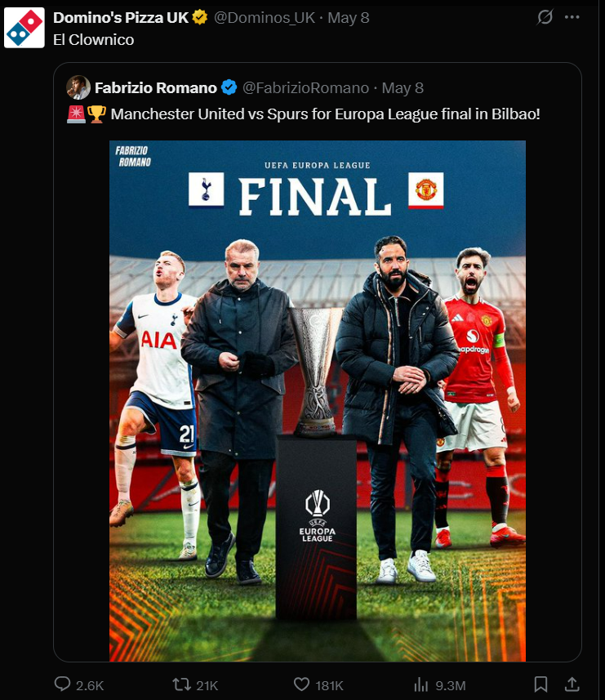
Task: Click Domino's gold verified badge
Action: coord(200,17)
